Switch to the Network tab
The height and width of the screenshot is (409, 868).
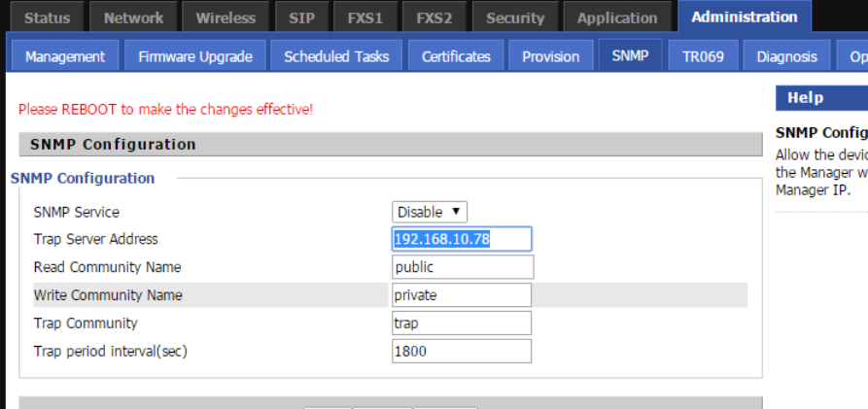tap(133, 17)
